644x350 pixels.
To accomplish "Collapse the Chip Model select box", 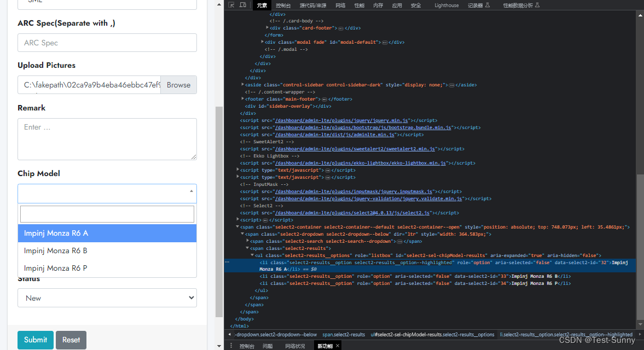I will pyautogui.click(x=107, y=194).
